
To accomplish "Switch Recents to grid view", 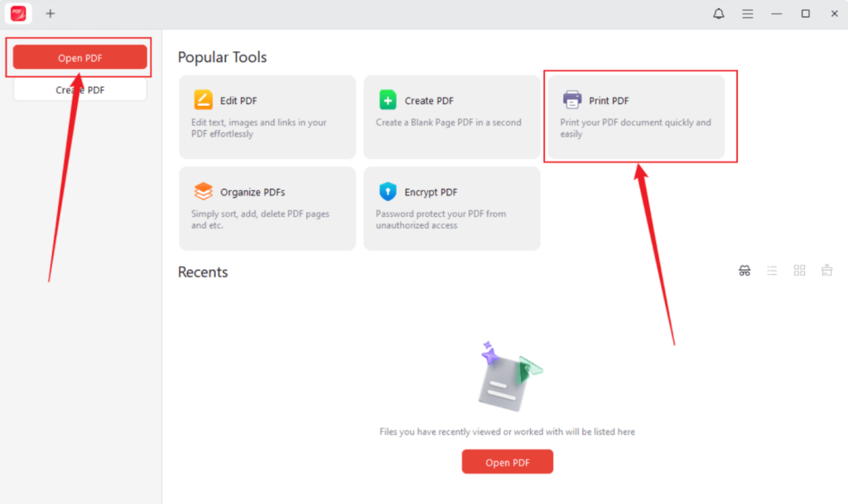I will pos(799,270).
